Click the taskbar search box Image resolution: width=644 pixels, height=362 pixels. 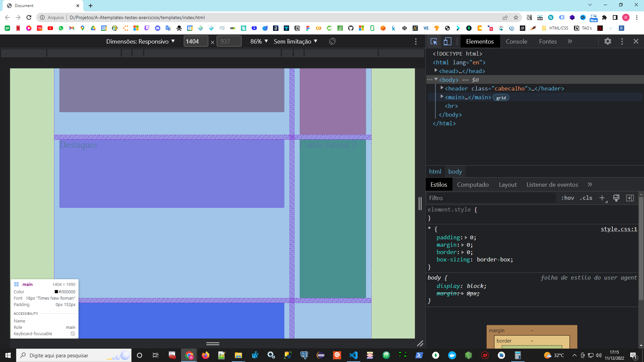pos(74,355)
